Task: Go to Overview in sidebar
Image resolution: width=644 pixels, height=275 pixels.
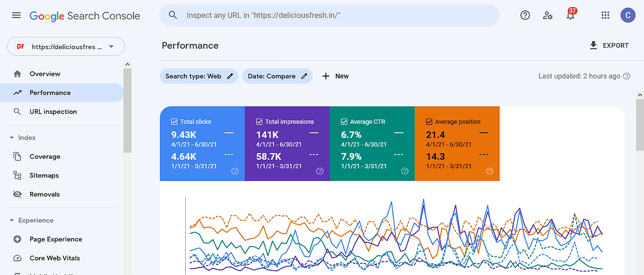Action: click(x=45, y=74)
